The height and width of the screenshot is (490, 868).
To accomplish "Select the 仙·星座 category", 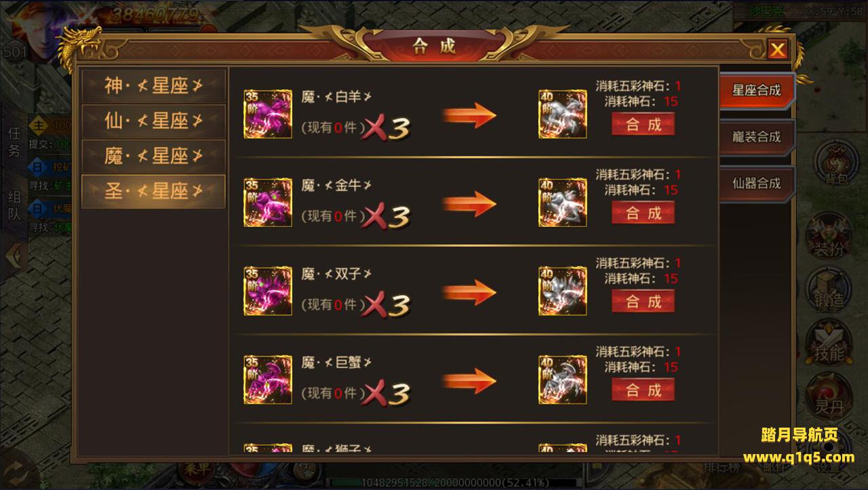I will 154,121.
